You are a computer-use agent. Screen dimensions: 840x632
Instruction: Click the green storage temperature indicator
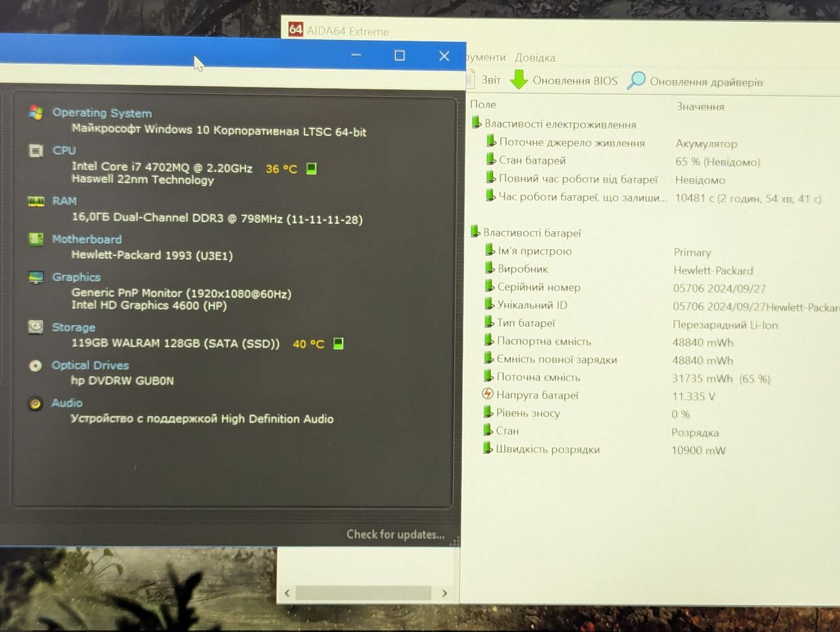339,343
